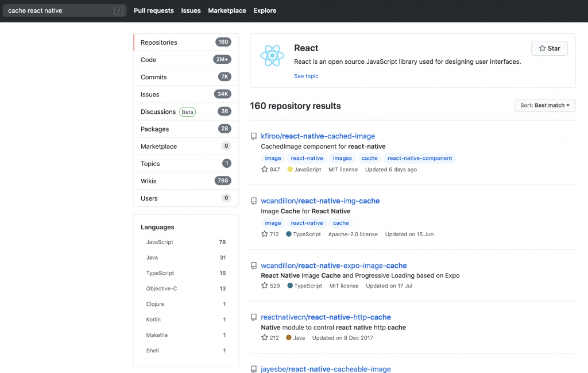Filter results by Kotlin language
This screenshot has height=373, width=588.
coord(185,320)
